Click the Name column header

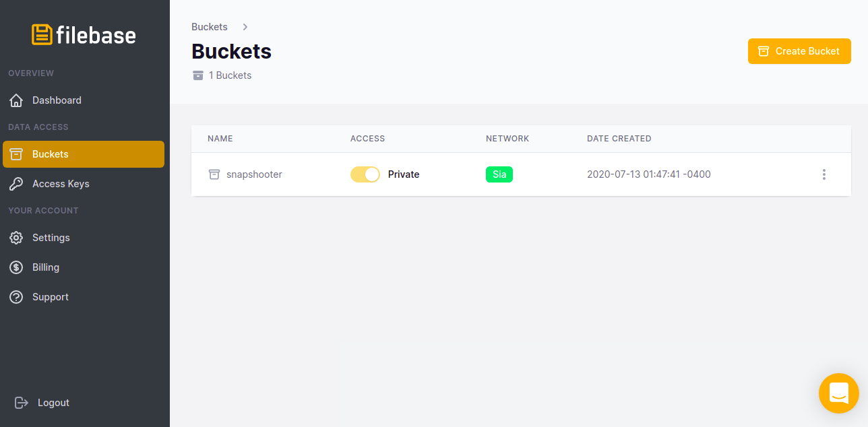point(220,139)
